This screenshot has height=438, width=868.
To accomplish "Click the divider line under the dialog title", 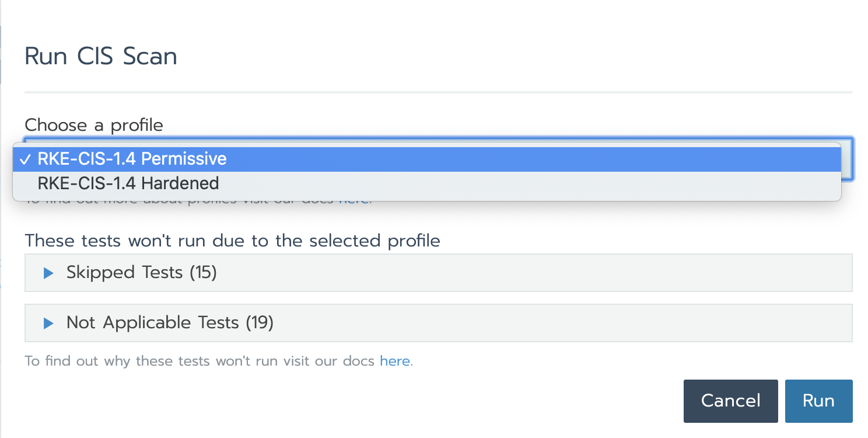I will pos(438,92).
